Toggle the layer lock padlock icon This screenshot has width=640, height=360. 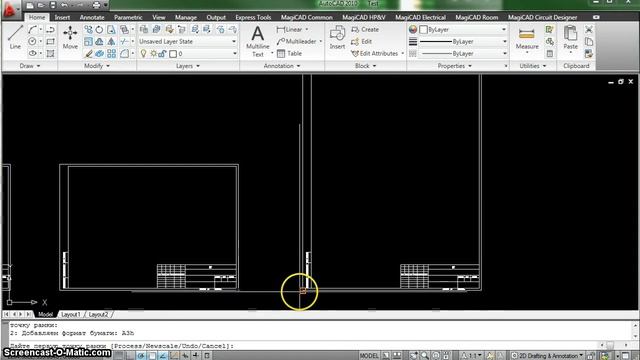pos(162,53)
